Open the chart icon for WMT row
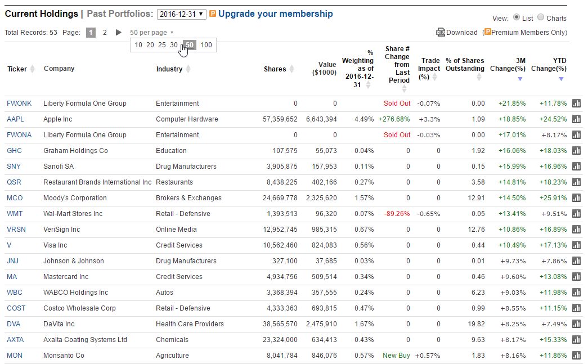This screenshot has width=588, height=364. click(x=576, y=214)
